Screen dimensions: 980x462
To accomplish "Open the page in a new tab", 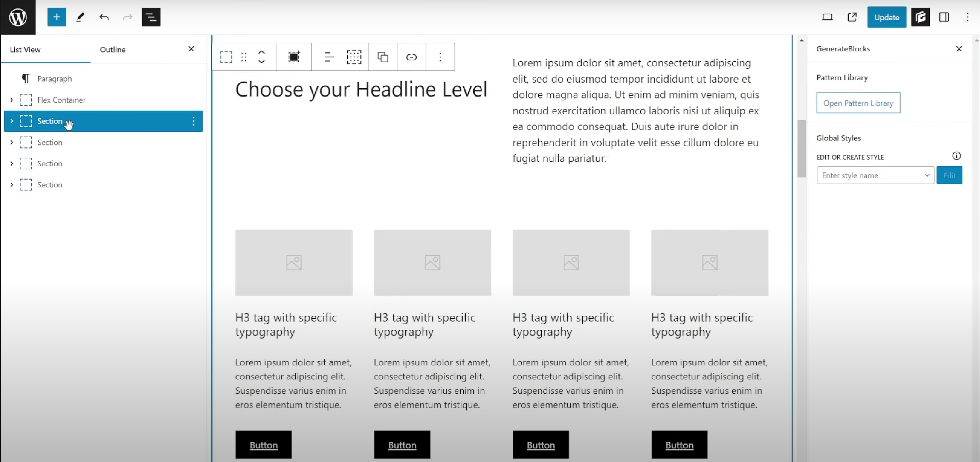I will [852, 17].
